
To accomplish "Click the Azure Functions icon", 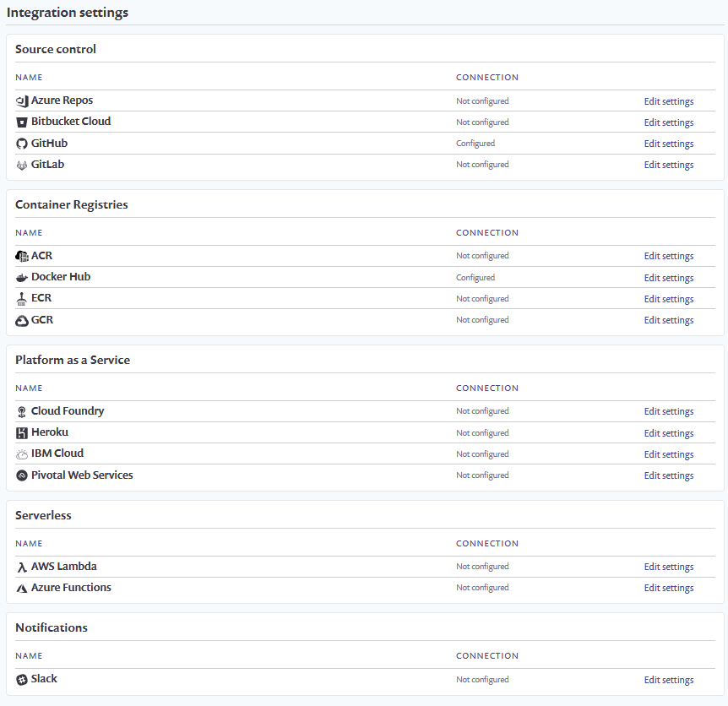I will (22, 589).
